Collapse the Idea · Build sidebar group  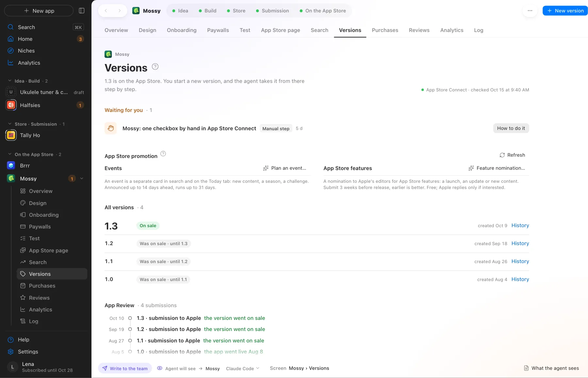coord(10,81)
